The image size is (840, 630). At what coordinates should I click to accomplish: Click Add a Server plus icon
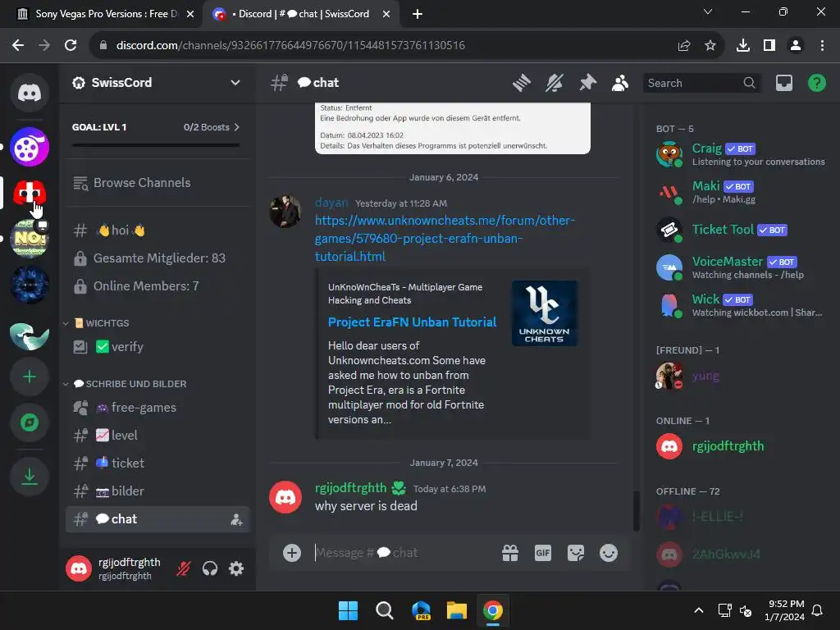pos(30,377)
